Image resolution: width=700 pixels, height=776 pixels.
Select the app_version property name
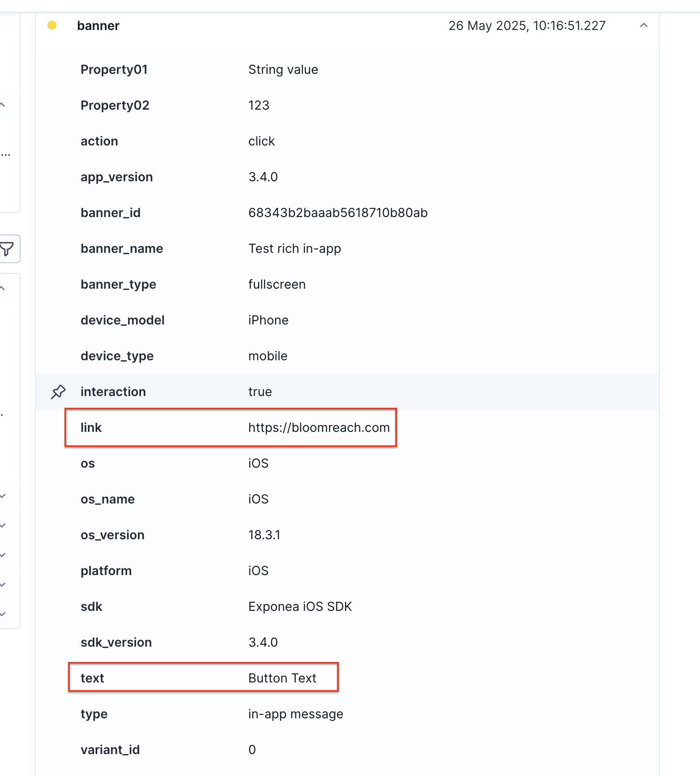coord(117,177)
